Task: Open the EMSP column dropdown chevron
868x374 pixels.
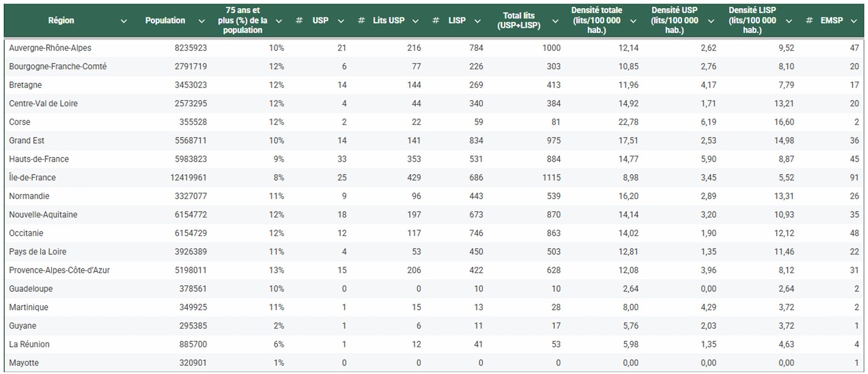Action: [x=854, y=21]
